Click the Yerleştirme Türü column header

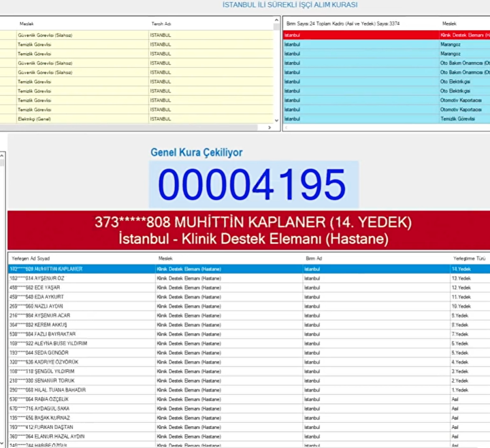469,258
